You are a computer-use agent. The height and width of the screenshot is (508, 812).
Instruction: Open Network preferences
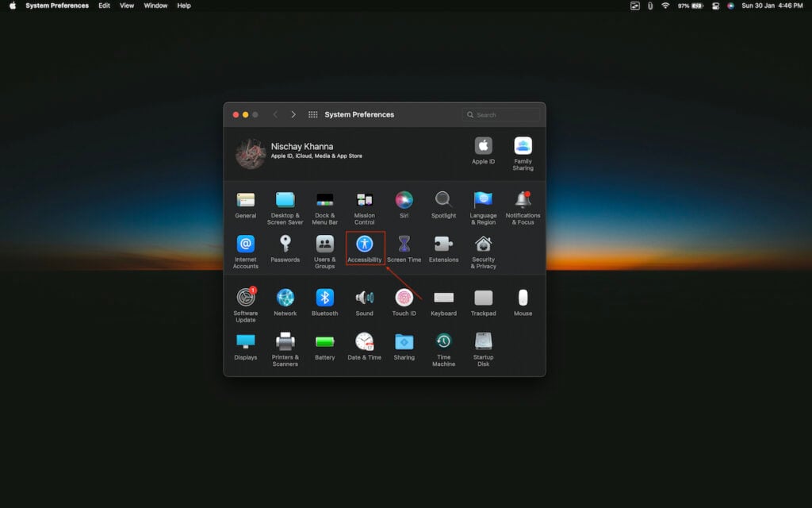click(285, 303)
